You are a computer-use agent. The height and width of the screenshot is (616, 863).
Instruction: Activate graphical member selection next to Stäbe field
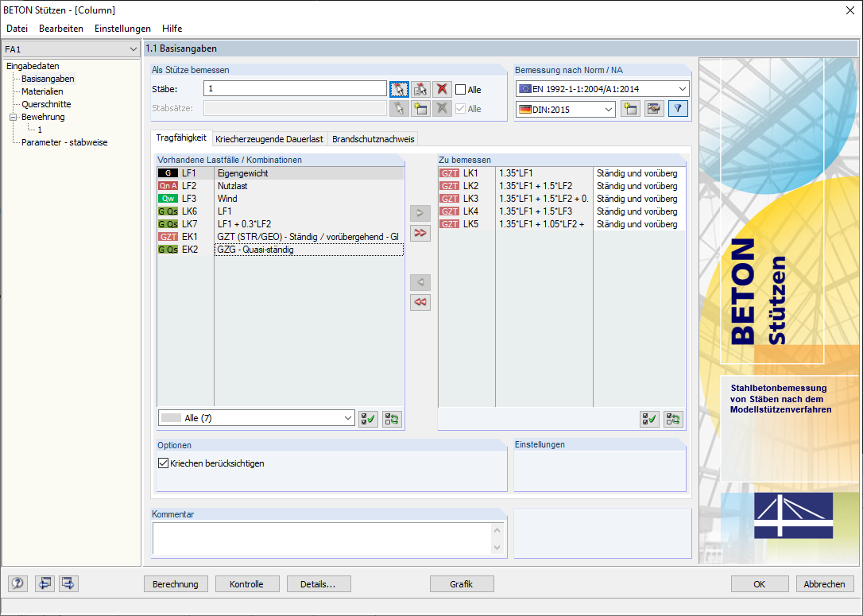(400, 88)
